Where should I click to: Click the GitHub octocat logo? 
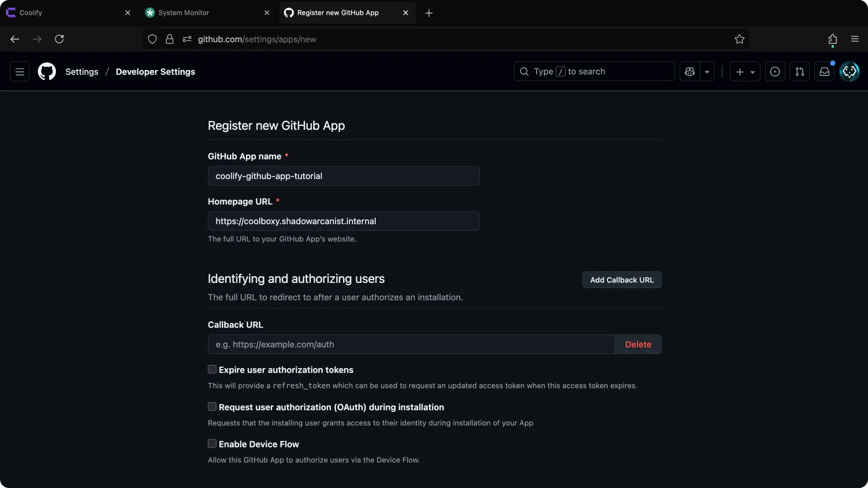point(47,71)
